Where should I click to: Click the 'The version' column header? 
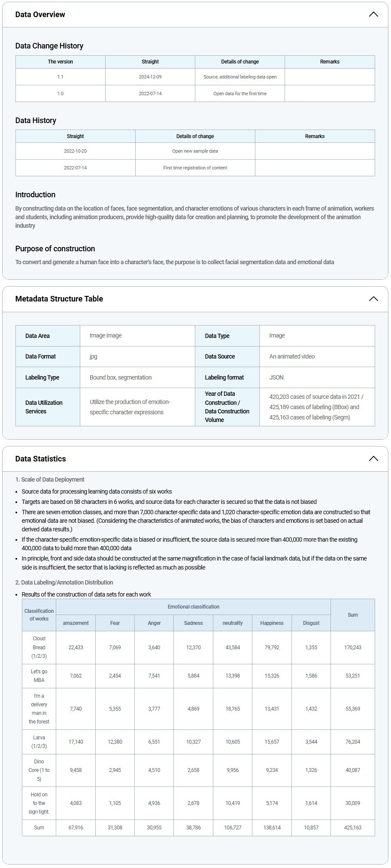click(61, 62)
